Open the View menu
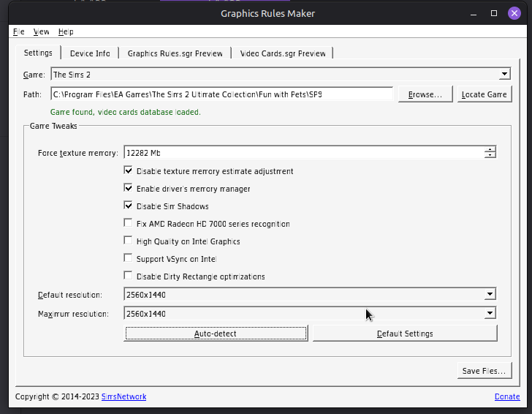This screenshot has width=532, height=414. (41, 31)
